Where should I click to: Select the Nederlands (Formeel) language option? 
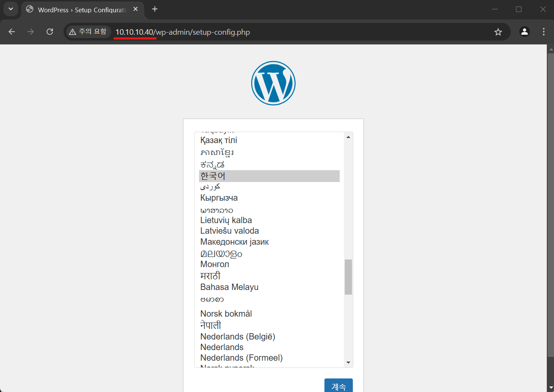[x=269, y=358]
